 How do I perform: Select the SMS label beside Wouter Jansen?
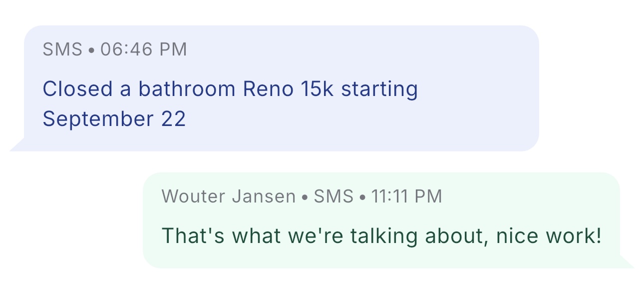pyautogui.click(x=333, y=196)
